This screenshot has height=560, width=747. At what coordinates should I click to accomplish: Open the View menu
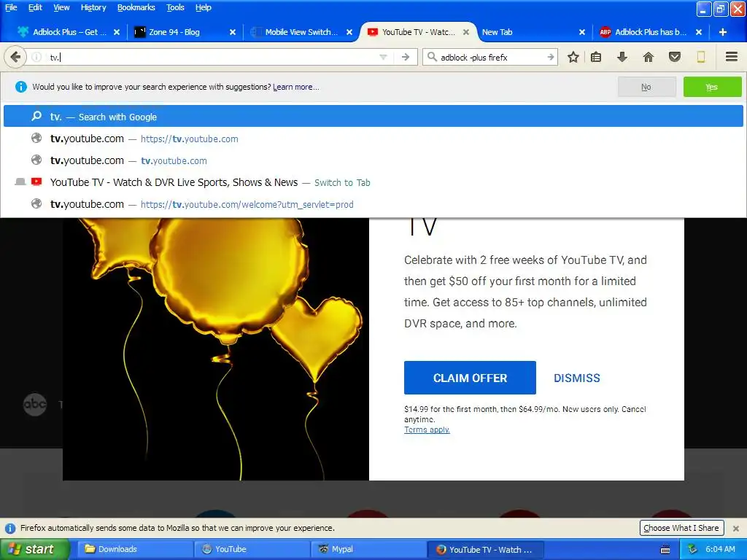point(61,7)
